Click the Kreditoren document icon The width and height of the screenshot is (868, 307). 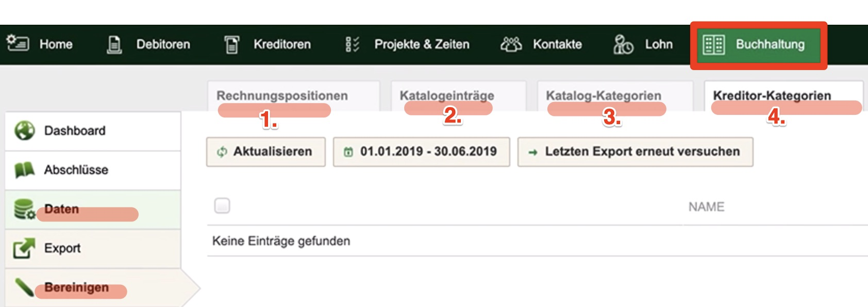tap(232, 44)
